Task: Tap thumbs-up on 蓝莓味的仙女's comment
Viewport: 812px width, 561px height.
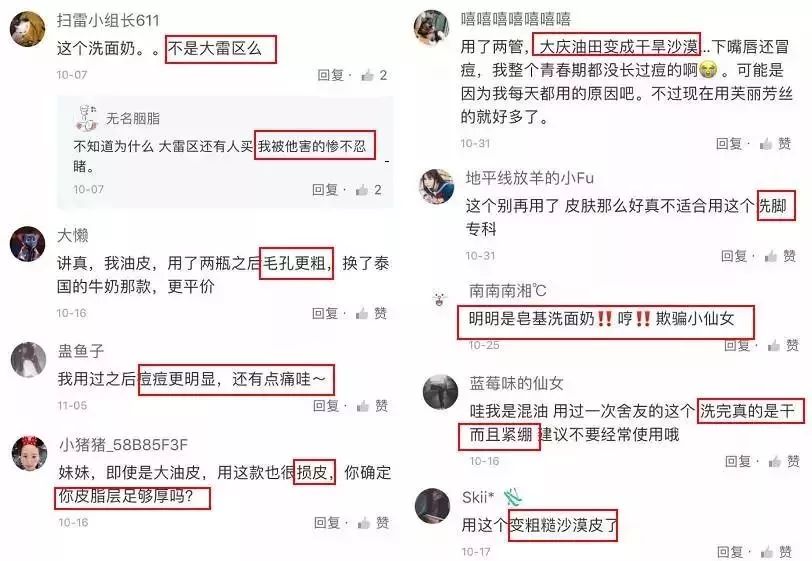Action: point(774,461)
